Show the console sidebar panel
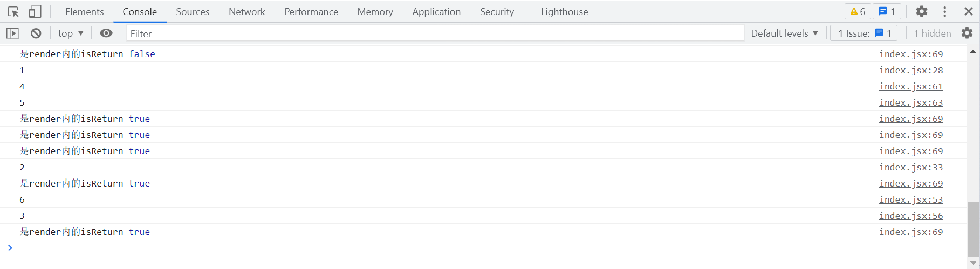 (x=12, y=33)
